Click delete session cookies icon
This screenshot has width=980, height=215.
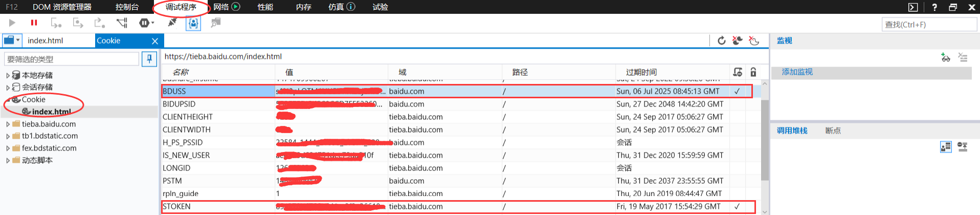point(754,40)
